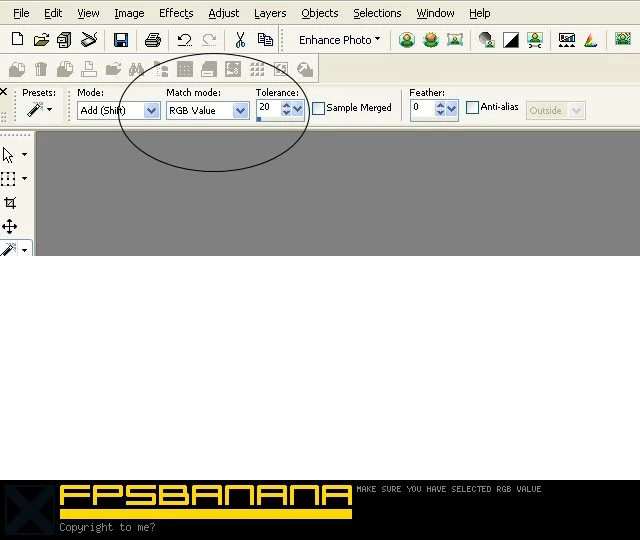
Task: Open the Presets magic wand dropdown
Action: pos(39,109)
